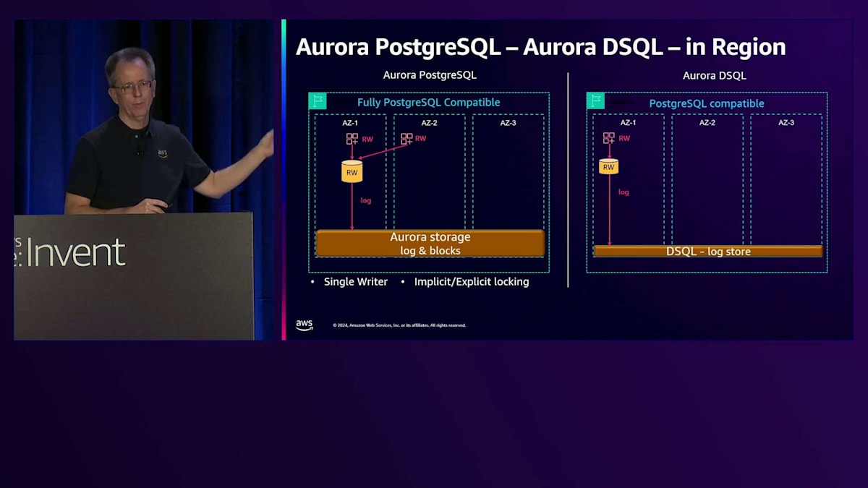Viewport: 868px width, 488px height.
Task: Select the application icon in Aurora DSQL AZ-1
Action: point(609,138)
